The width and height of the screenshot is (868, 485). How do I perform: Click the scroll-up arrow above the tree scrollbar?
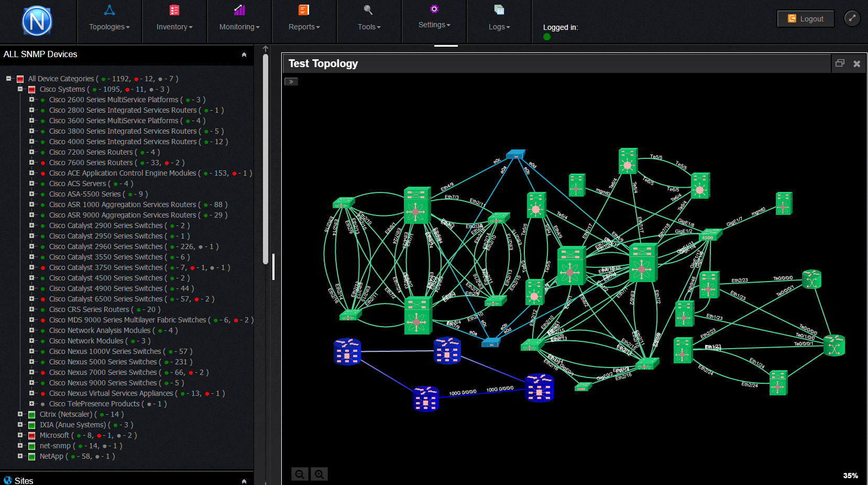(x=266, y=49)
